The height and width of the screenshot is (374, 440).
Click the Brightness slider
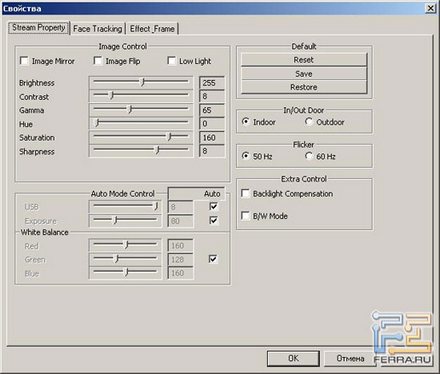[141, 82]
